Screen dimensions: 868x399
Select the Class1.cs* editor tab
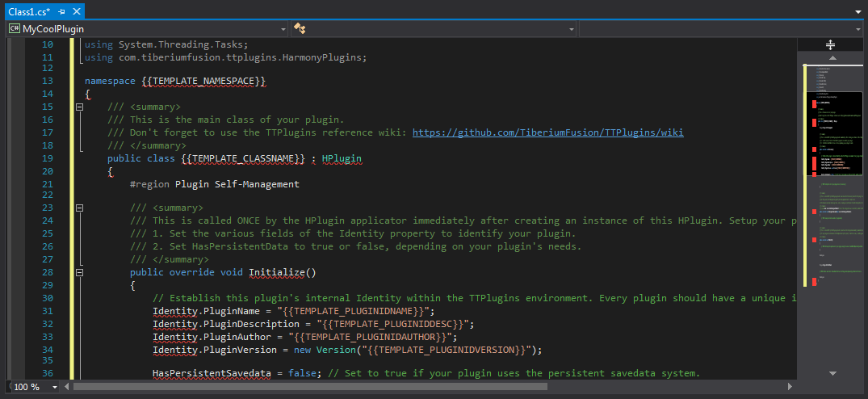[x=29, y=11]
